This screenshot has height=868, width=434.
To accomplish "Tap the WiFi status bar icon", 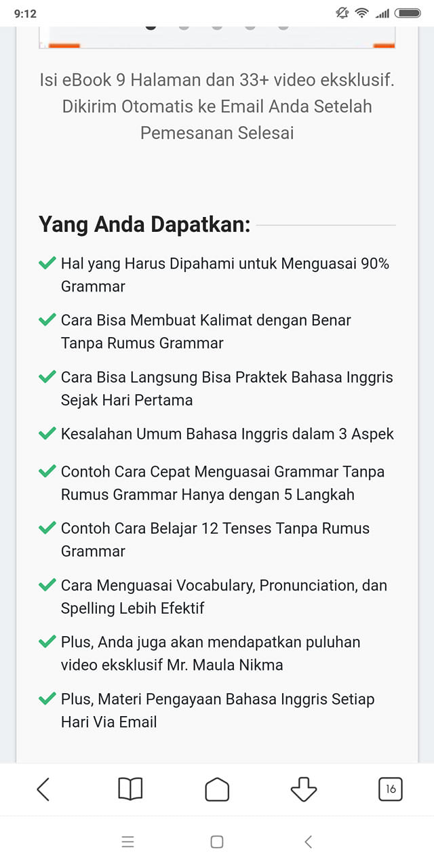I will 362,13.
